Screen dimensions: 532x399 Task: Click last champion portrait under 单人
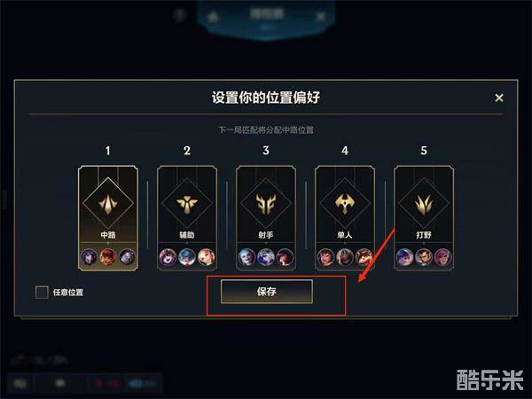pos(364,257)
